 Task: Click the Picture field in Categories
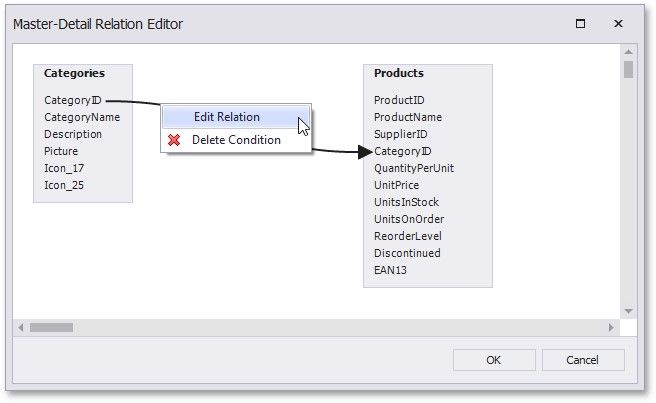pos(61,151)
